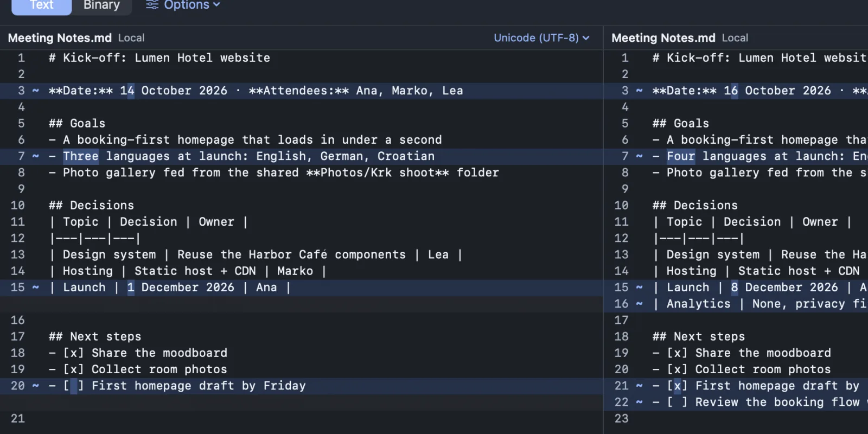
Task: Click the left line "[ ] First homepage draft by Friday"
Action: pyautogui.click(x=177, y=386)
